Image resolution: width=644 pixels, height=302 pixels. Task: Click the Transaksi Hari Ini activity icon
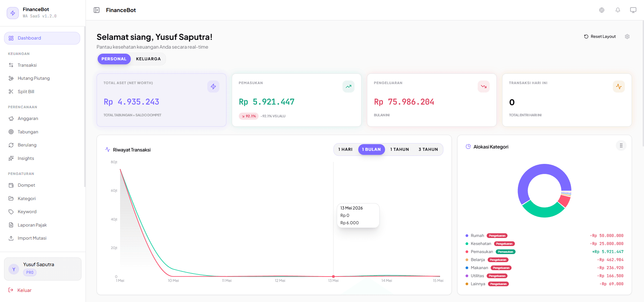(619, 86)
